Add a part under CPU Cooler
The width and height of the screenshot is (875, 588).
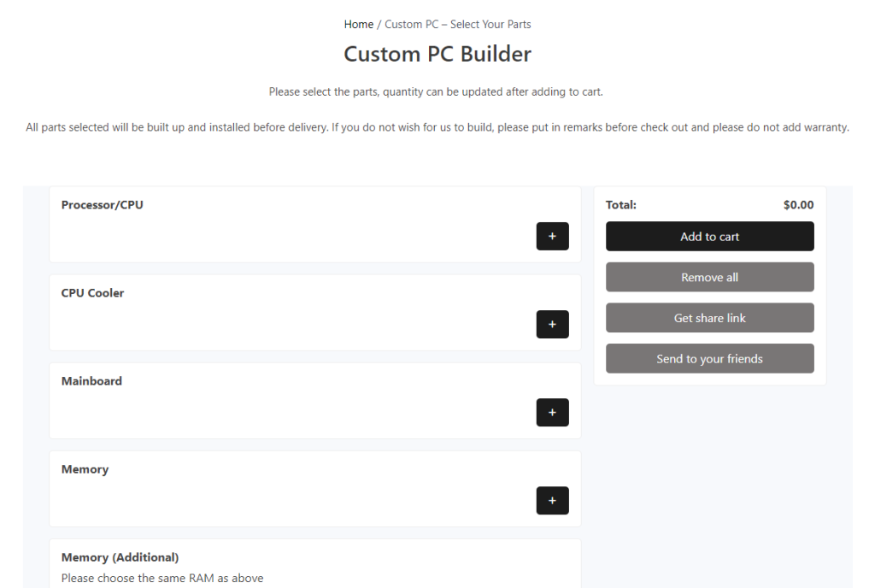pyautogui.click(x=553, y=324)
